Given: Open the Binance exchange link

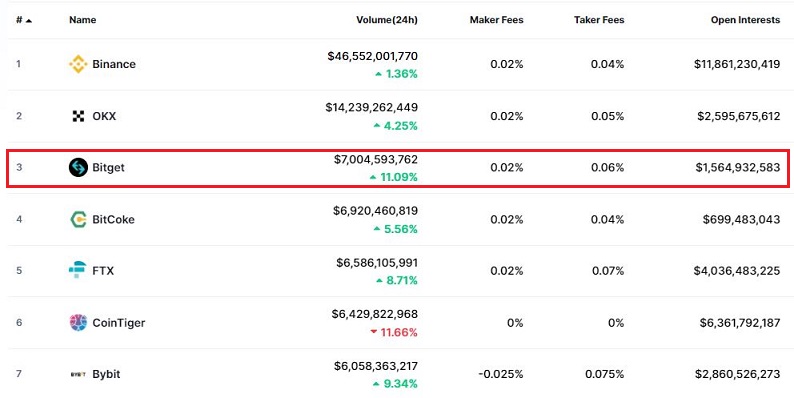Looking at the screenshot, I should [x=114, y=64].
